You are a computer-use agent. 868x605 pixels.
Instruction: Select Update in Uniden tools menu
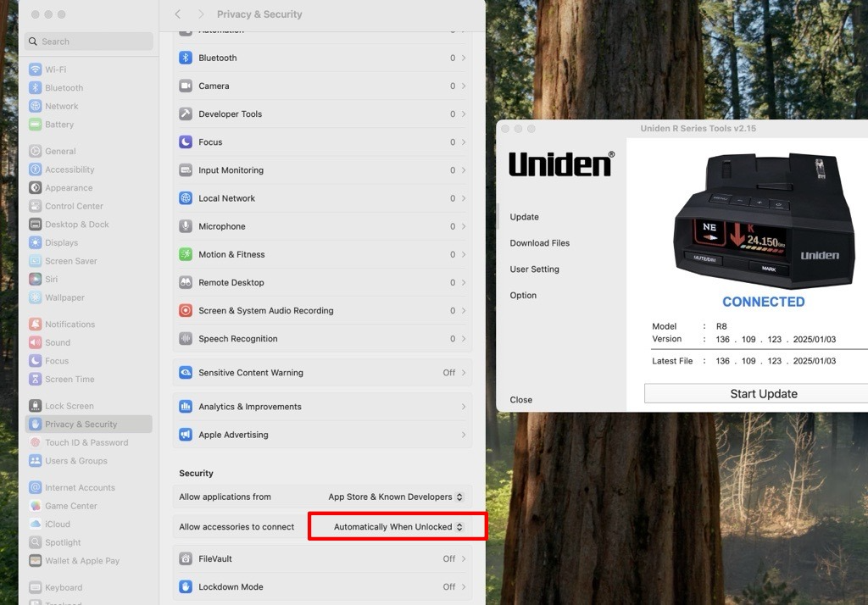(524, 217)
